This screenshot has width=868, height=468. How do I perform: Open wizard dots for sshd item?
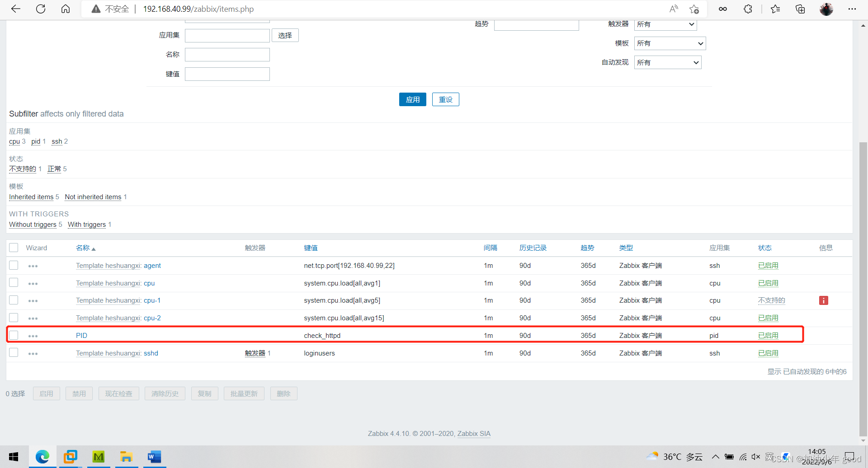[x=33, y=354]
